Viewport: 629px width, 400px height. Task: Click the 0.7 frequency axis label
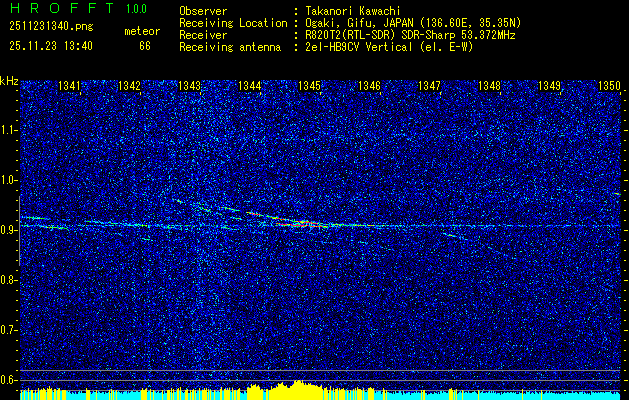tap(9, 330)
